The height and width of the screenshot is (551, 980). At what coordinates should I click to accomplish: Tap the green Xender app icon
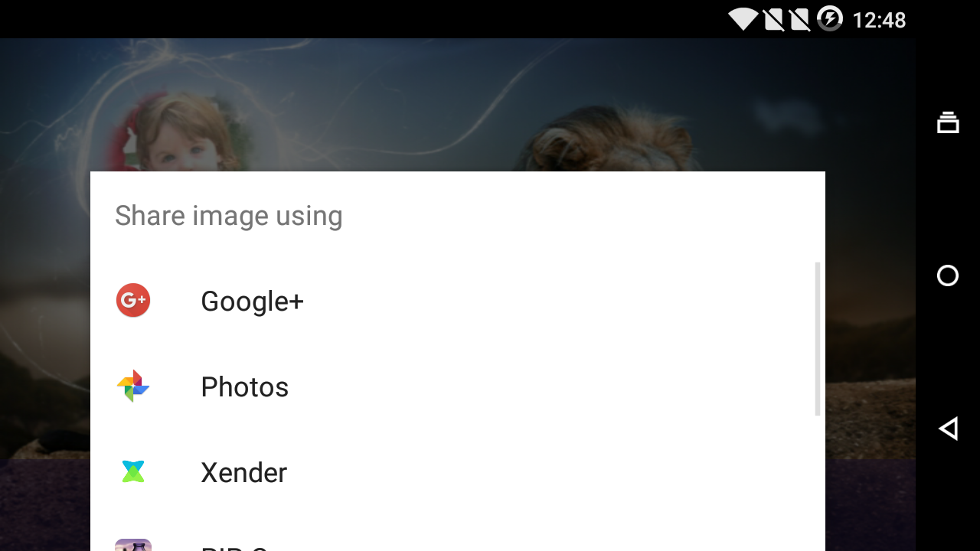point(133,472)
